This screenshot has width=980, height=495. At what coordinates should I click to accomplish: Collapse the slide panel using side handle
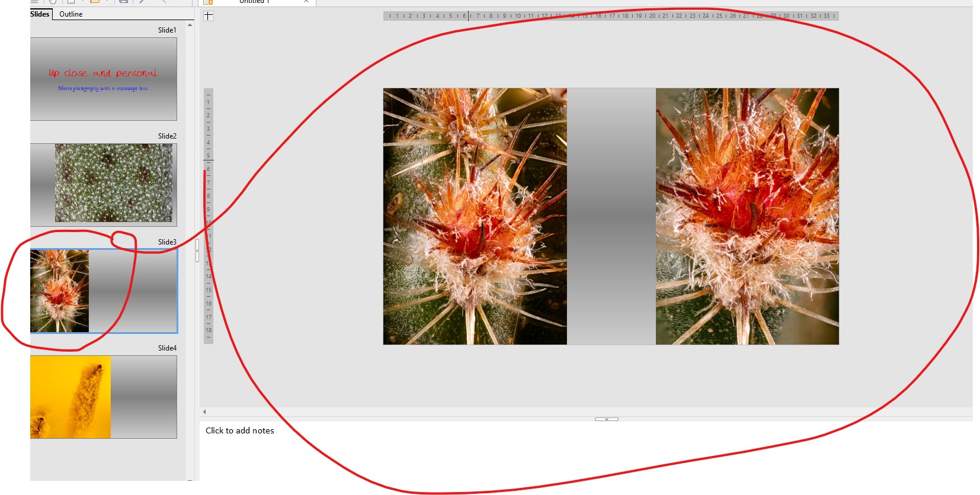(x=197, y=250)
